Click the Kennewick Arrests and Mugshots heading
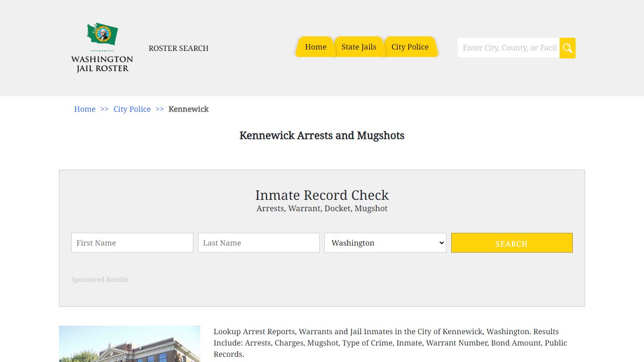This screenshot has height=362, width=644. coord(322,136)
